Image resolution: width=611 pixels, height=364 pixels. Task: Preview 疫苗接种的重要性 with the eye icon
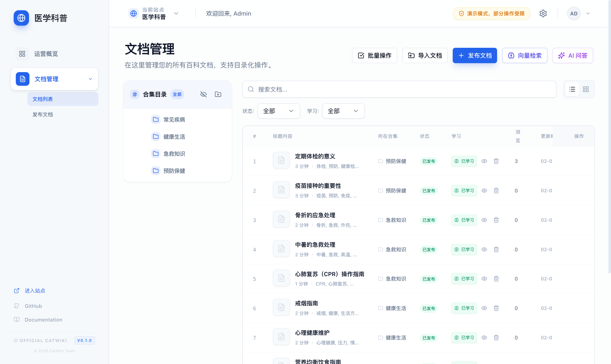click(x=484, y=191)
